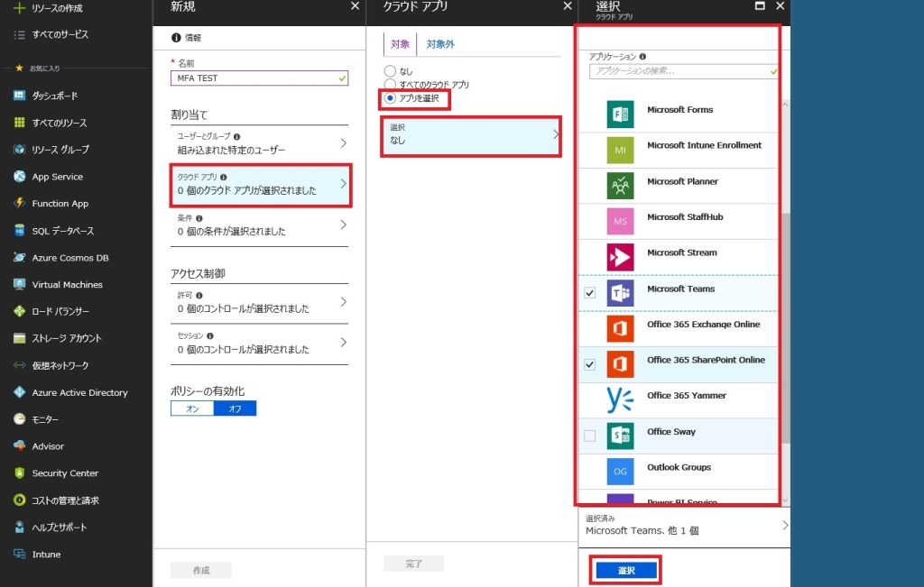Screen dimensions: 924x587
Task: Select すべてのクラウド アプリ radio button
Action: pos(390,84)
